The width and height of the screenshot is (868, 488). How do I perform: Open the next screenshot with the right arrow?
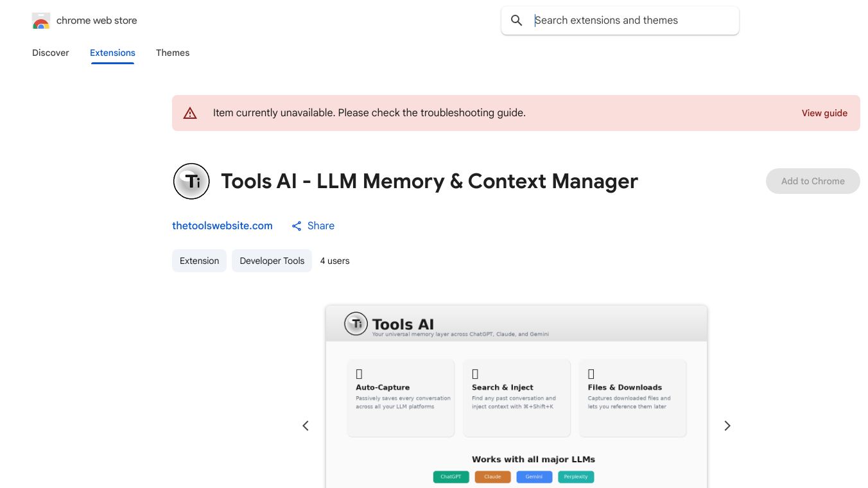(x=727, y=425)
